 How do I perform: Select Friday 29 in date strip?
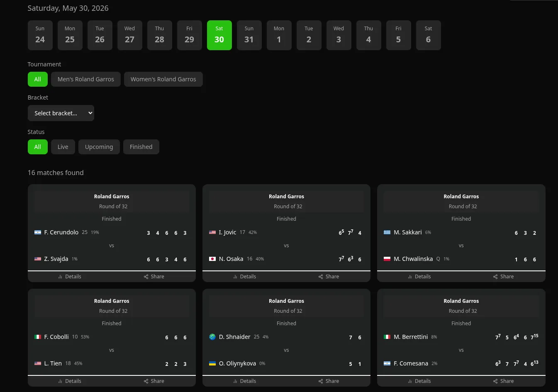pyautogui.click(x=190, y=35)
